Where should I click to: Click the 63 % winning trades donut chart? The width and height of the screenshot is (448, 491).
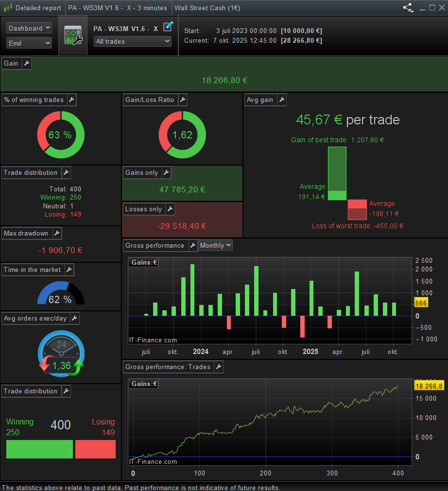[61, 135]
